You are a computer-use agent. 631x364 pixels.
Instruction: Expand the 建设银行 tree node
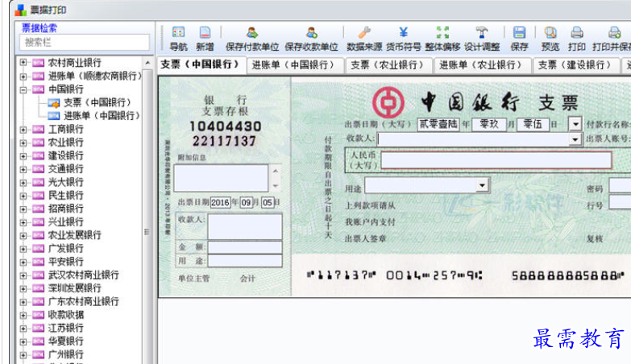[x=23, y=155]
